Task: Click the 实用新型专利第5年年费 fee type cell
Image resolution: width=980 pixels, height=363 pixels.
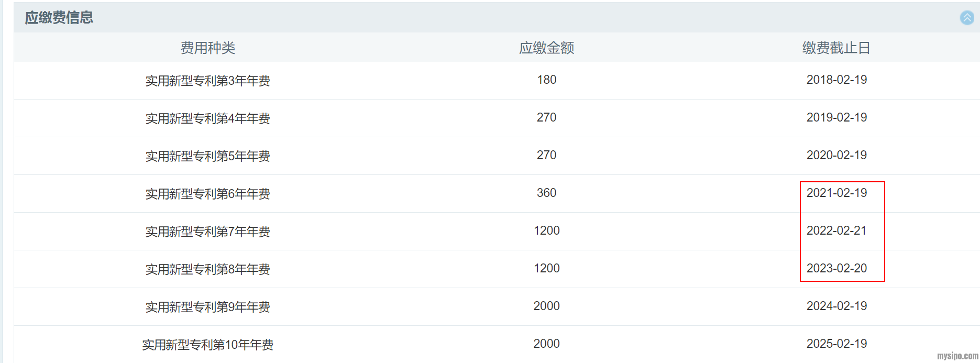Action: tap(208, 156)
